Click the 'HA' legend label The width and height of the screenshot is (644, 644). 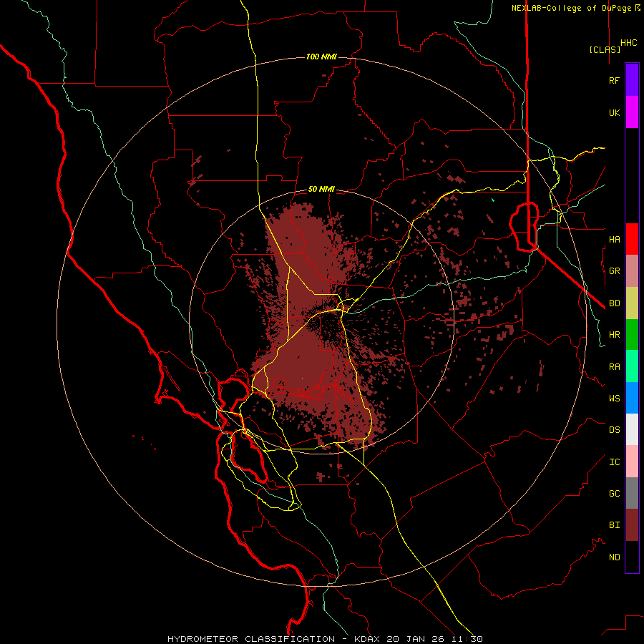614,240
